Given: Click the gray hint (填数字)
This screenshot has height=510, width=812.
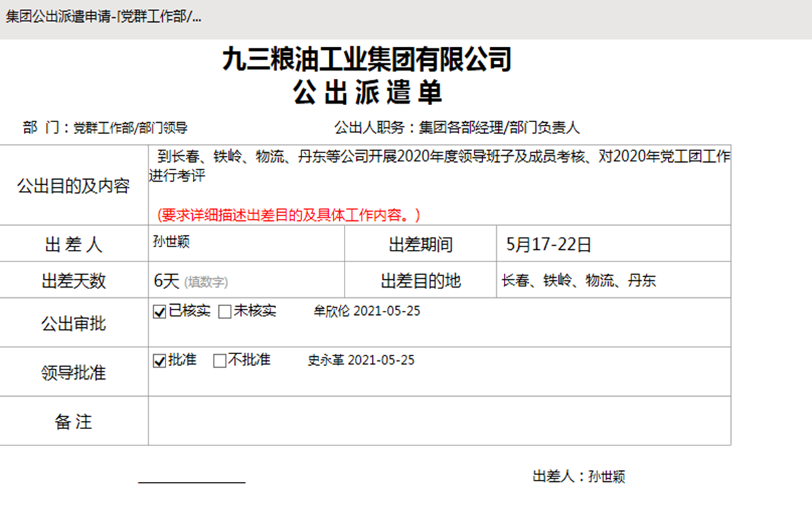Looking at the screenshot, I should (206, 282).
